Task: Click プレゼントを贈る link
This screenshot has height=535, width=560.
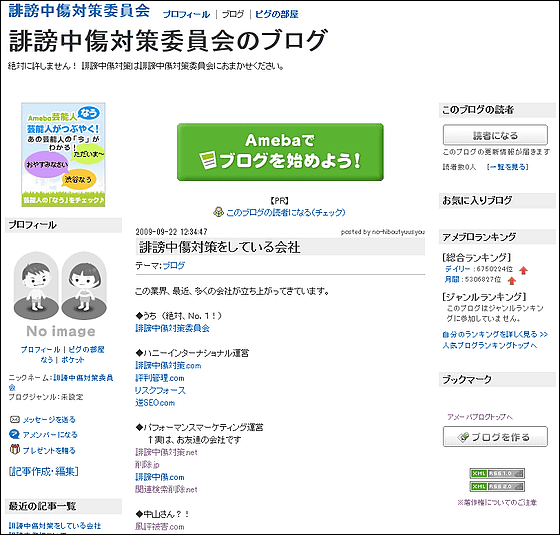Action: coord(49,450)
